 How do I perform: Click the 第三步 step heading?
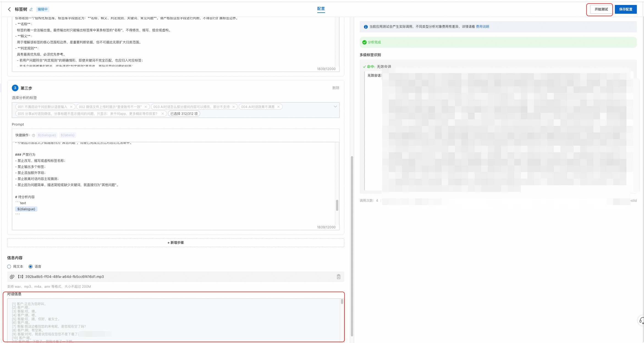(26, 88)
